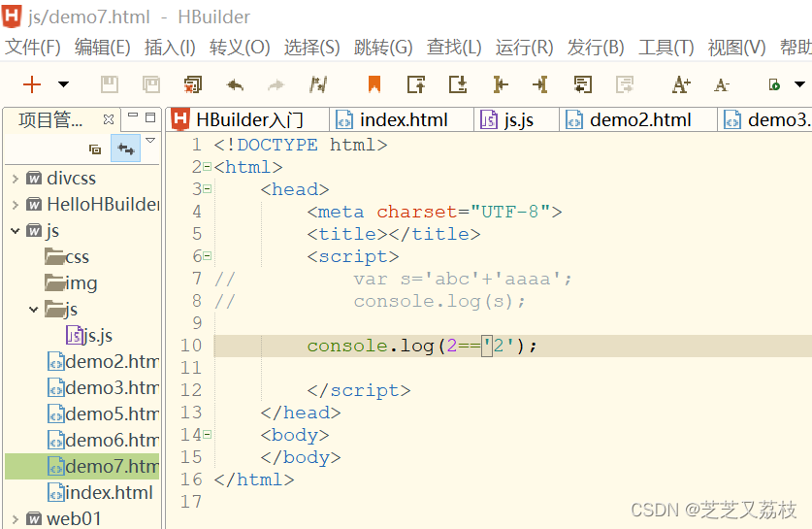The width and height of the screenshot is (812, 529).
Task: Click the orange bookmark toolbar icon
Action: tap(374, 84)
